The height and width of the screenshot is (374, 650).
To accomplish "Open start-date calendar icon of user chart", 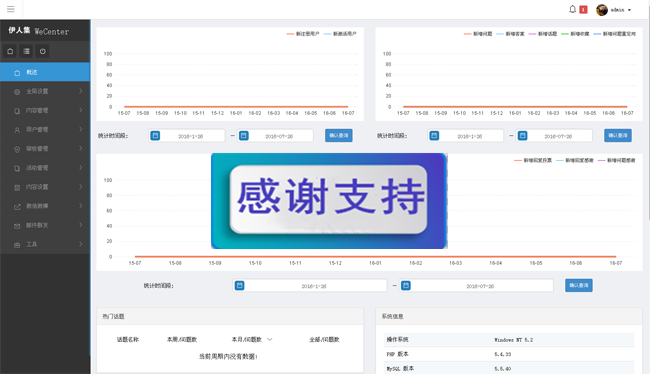I will tap(155, 136).
